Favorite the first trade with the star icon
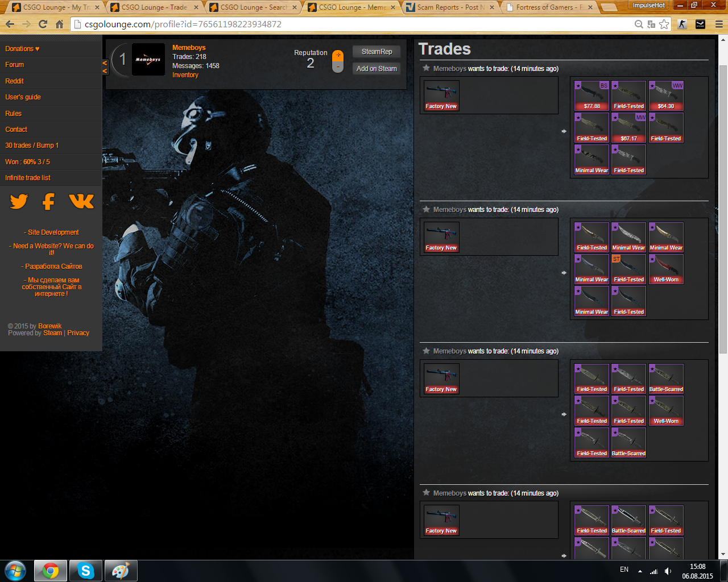The width and height of the screenshot is (728, 582). [426, 68]
